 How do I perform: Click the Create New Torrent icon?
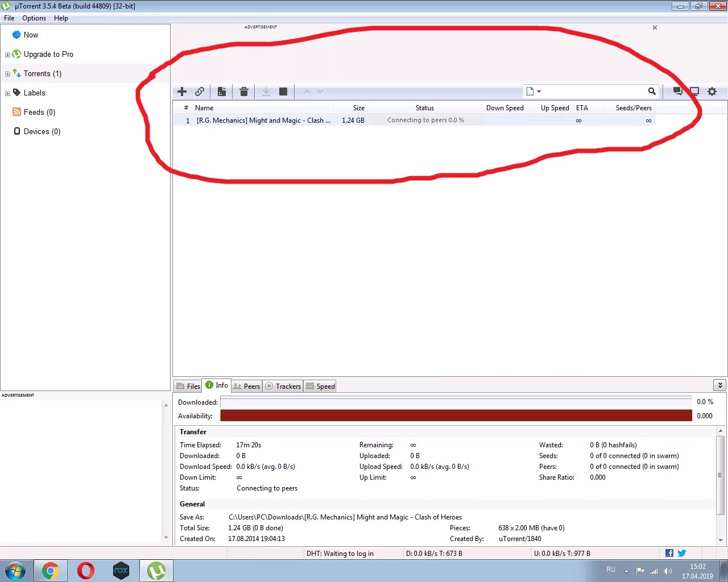tap(222, 92)
